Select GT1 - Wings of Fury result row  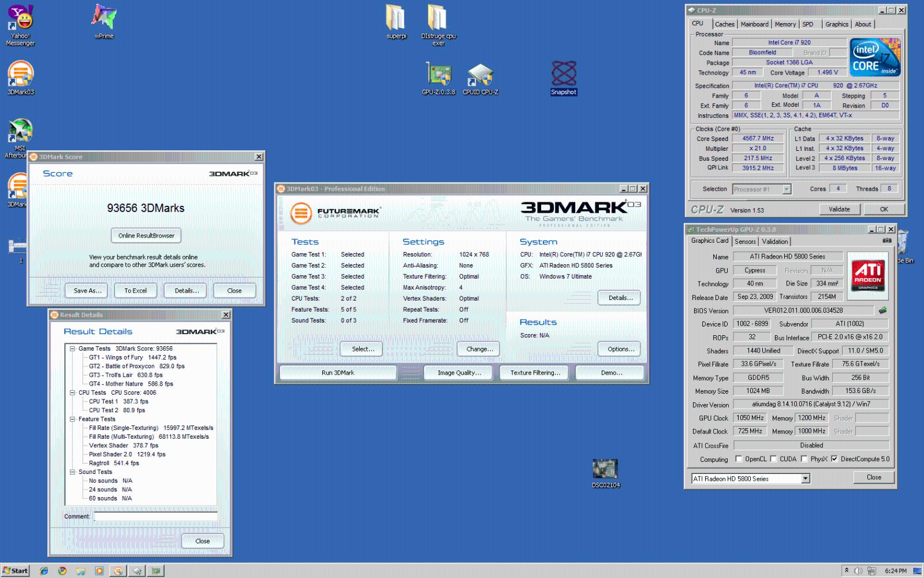132,357
